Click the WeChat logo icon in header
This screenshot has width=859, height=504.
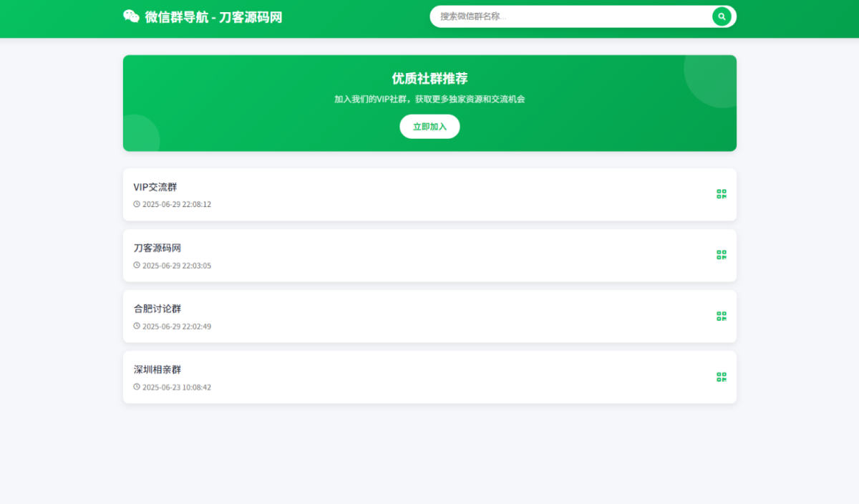click(x=131, y=16)
